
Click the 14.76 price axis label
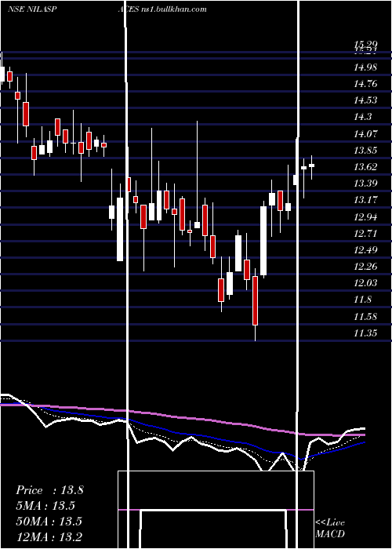click(x=365, y=84)
